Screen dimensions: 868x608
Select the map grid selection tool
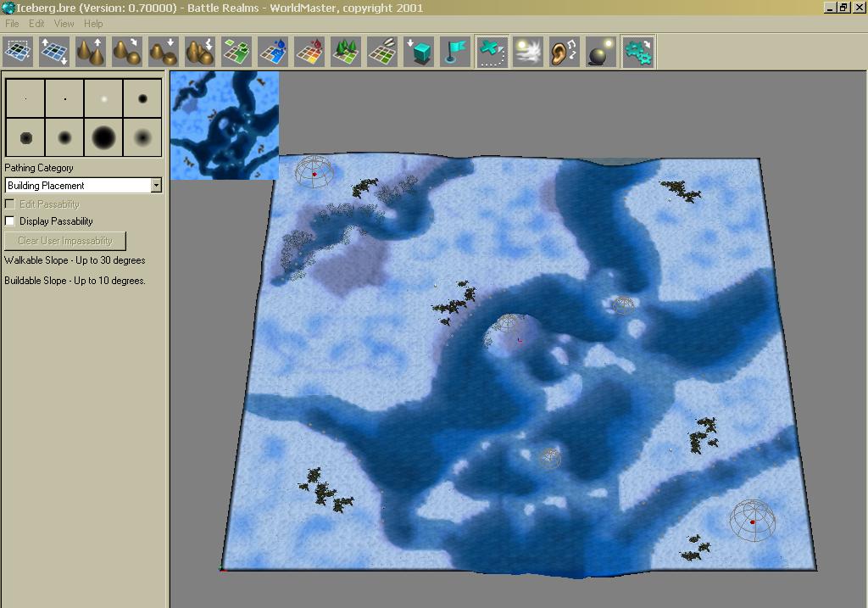18,52
